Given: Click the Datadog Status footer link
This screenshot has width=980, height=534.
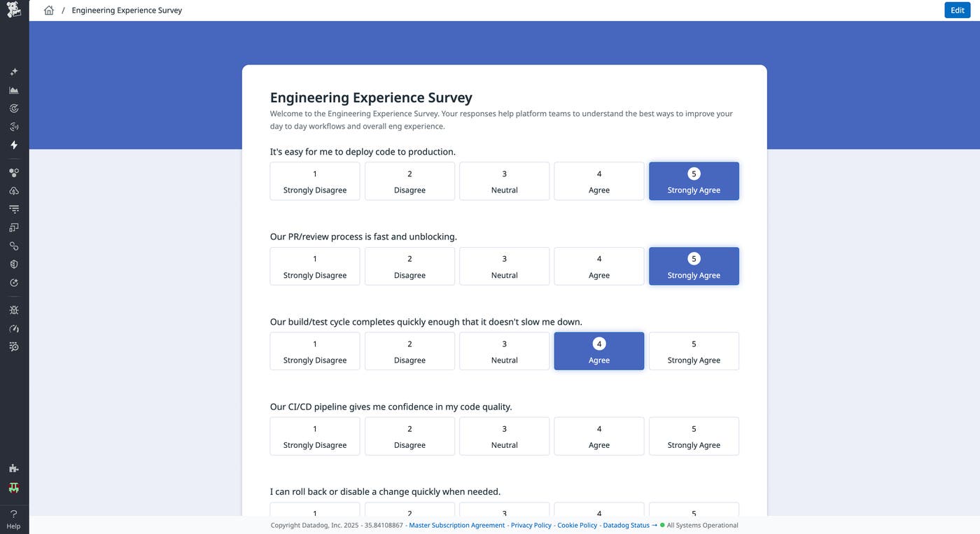Looking at the screenshot, I should (x=626, y=524).
